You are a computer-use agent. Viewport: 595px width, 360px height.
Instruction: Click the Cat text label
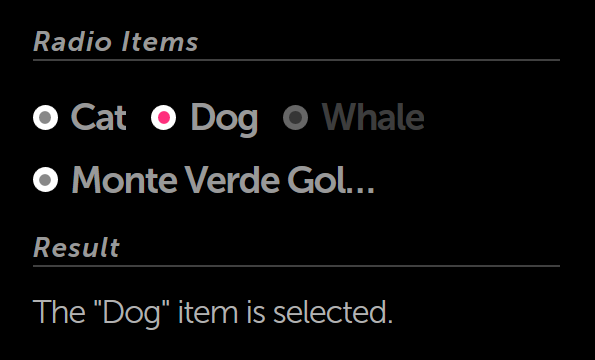click(98, 118)
